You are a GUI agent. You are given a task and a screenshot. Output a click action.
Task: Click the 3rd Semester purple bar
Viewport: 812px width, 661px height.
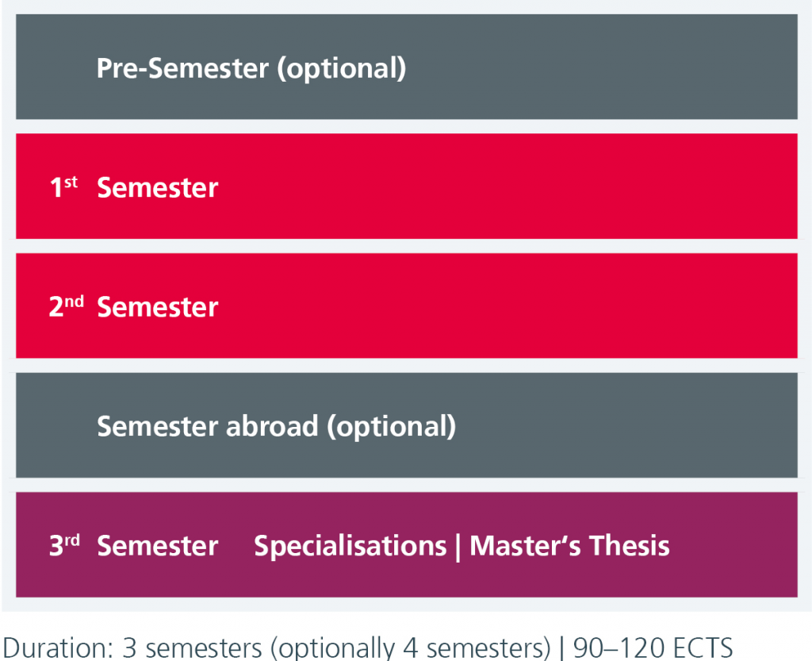point(407,545)
